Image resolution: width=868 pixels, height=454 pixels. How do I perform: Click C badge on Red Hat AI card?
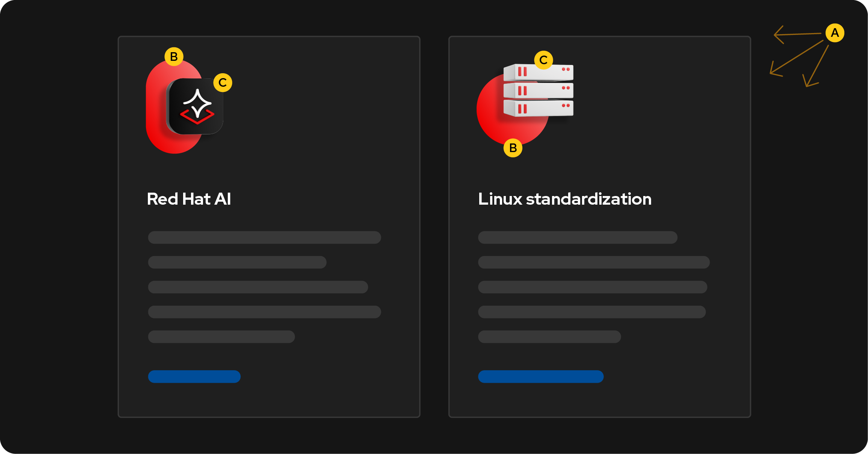click(x=223, y=83)
